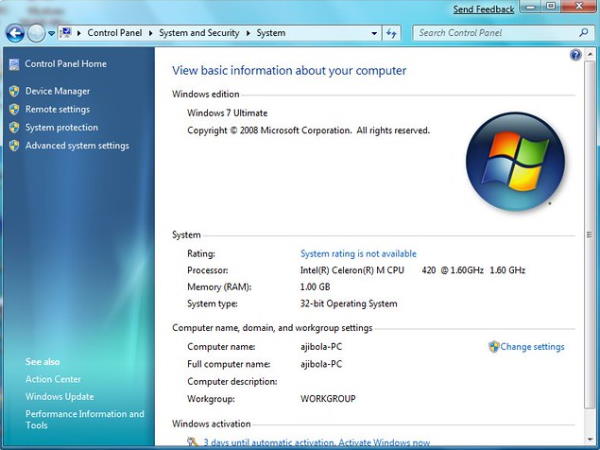Open Windows Update under See also
The height and width of the screenshot is (450, 600).
59,397
